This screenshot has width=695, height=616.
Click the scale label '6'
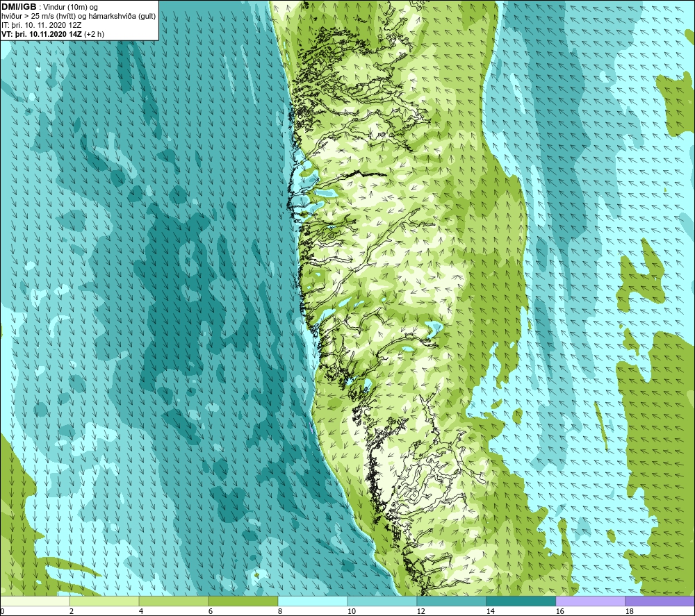(x=211, y=611)
